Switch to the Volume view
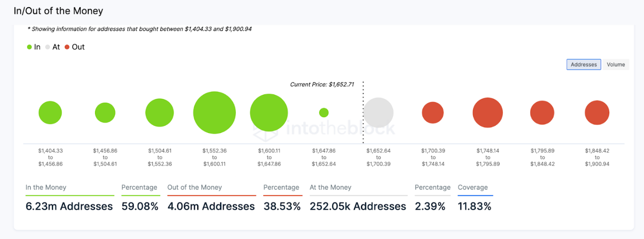The height and width of the screenshot is (239, 644). [x=616, y=65]
